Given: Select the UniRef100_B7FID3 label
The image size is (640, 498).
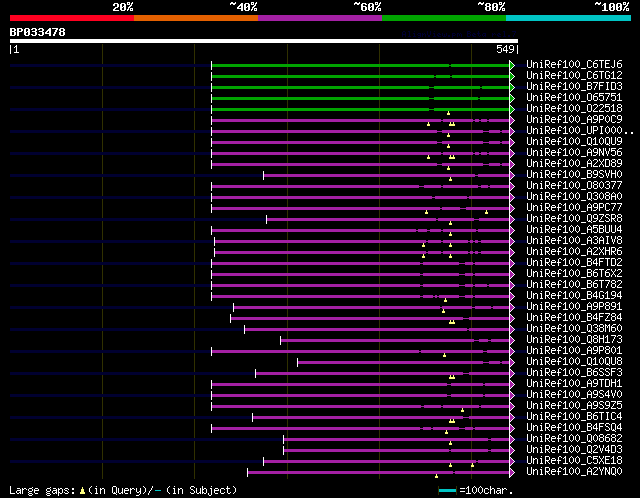Looking at the screenshot, I should click(574, 86).
